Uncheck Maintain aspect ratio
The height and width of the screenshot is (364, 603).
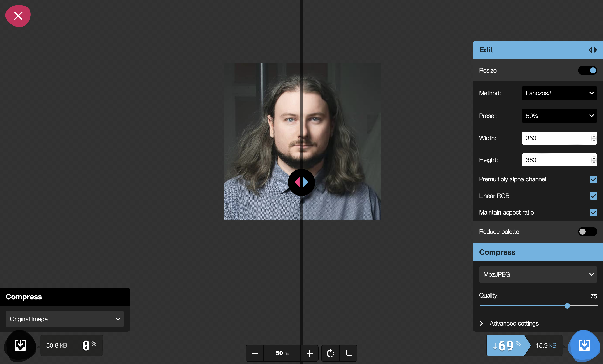tap(593, 213)
